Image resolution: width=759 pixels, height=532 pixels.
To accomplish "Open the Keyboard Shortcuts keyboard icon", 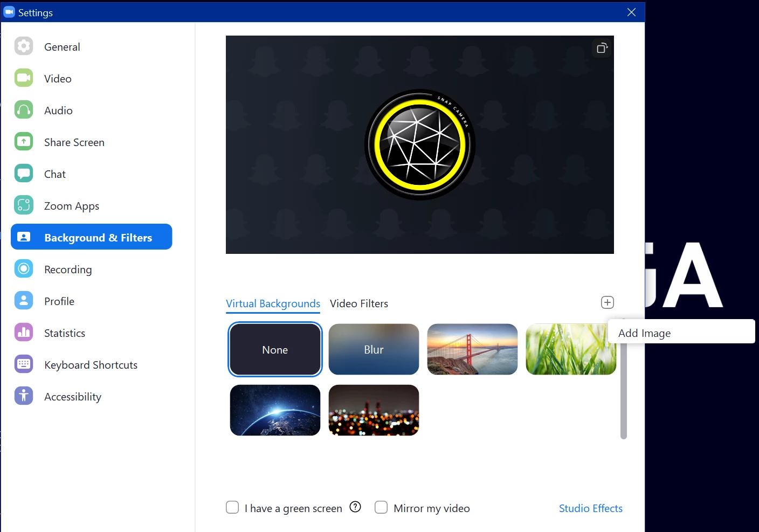I will pos(24,364).
